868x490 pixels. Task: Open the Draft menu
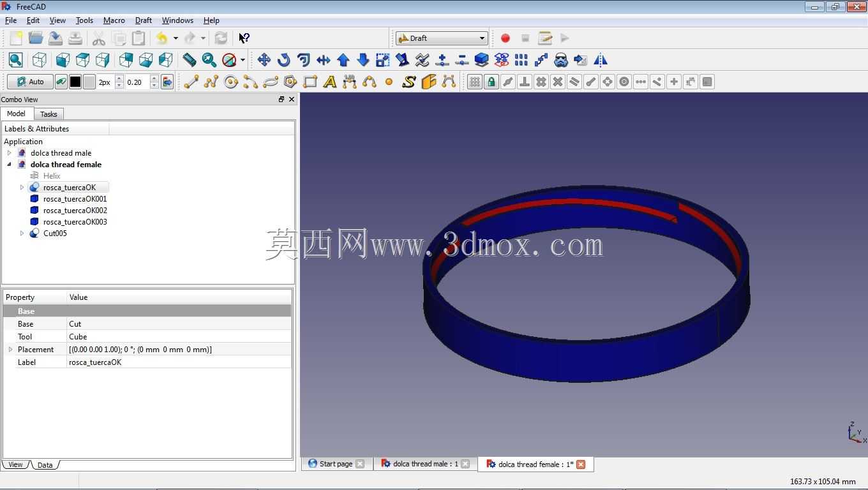143,20
